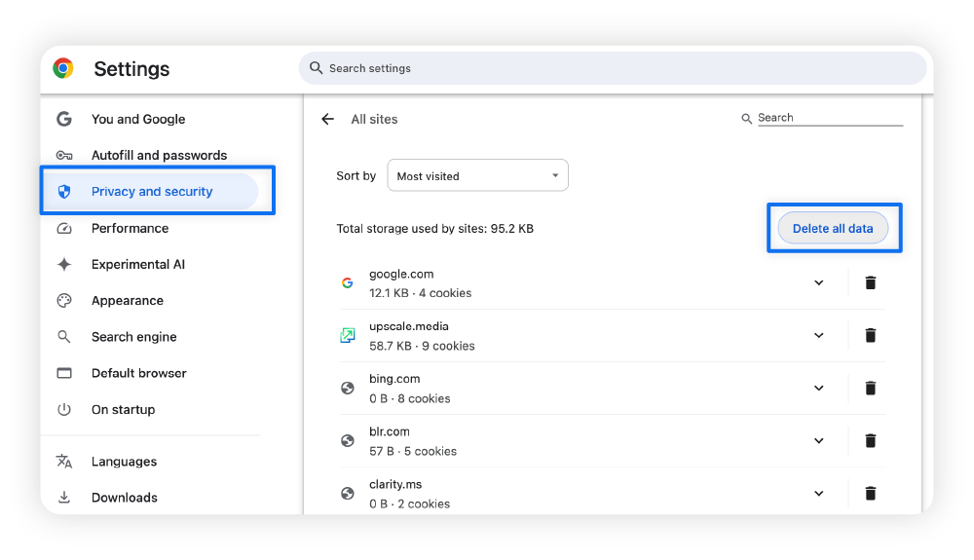Click the All sites heading
Image resolution: width=974 pixels, height=560 pixels.
pyautogui.click(x=374, y=119)
